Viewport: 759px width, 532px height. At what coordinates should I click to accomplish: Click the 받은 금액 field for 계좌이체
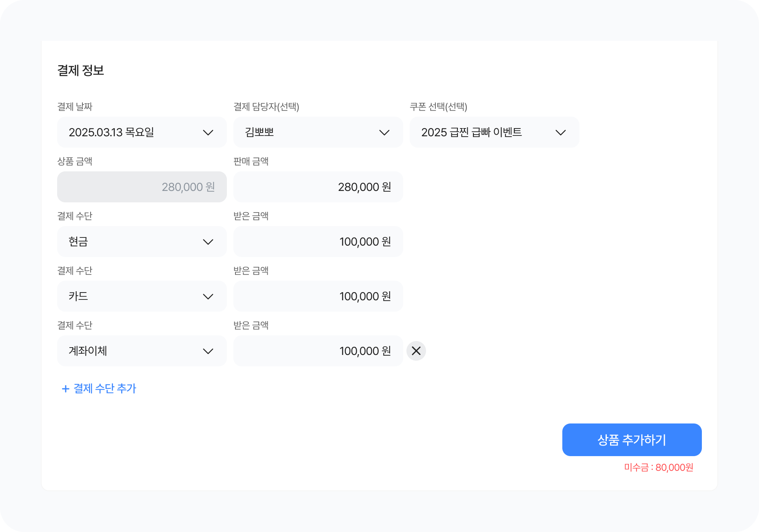click(318, 351)
